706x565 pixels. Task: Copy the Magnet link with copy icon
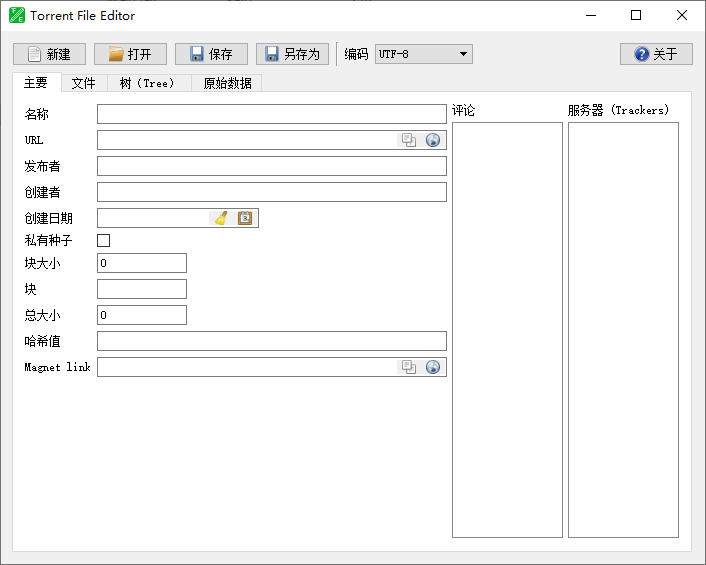tap(409, 367)
